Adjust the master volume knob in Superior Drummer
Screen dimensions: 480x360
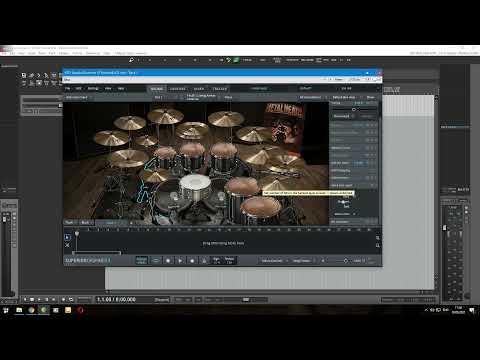pos(346,261)
